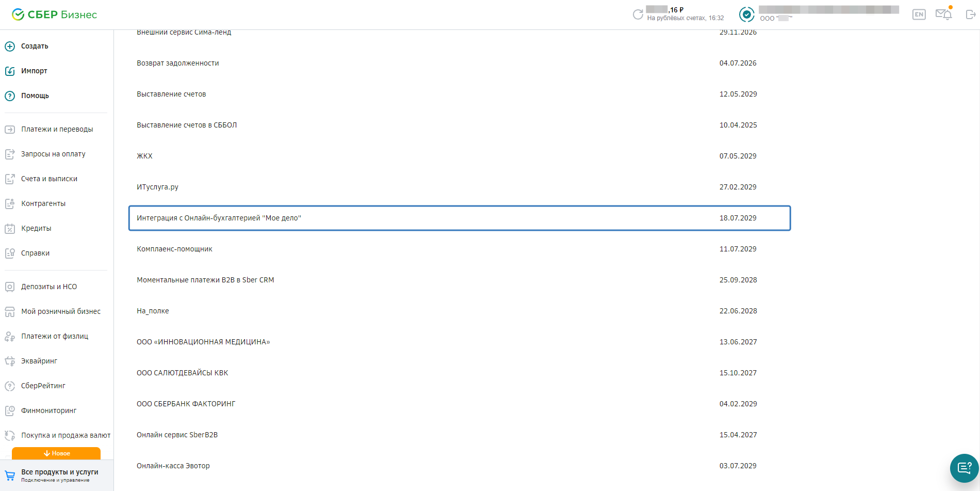Click the date 25.09.2028
980x491 pixels.
738,280
